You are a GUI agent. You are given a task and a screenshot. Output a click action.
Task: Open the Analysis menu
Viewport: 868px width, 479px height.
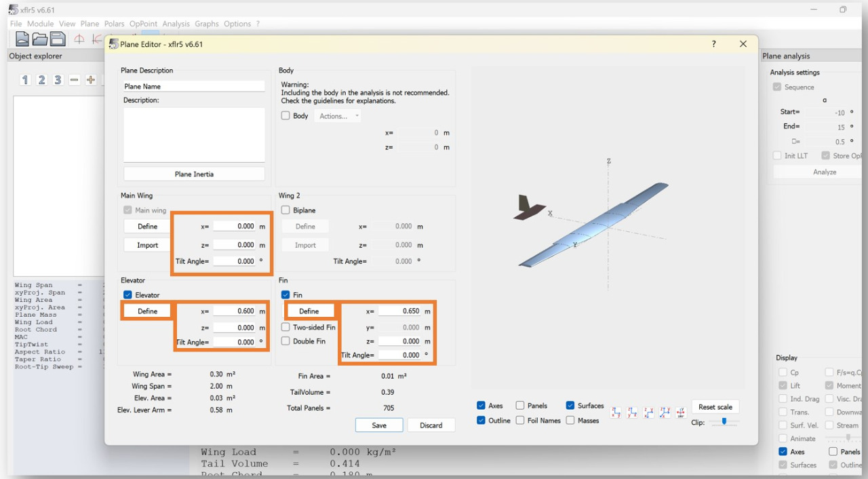176,24
